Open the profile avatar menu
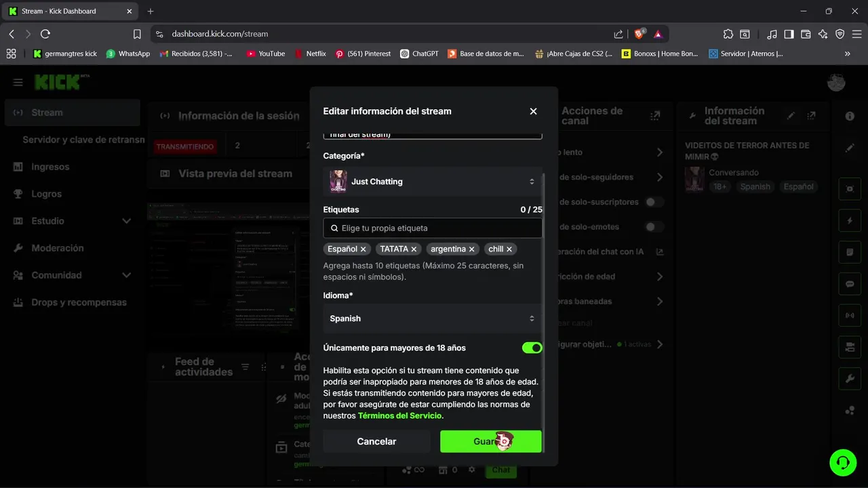 836,83
